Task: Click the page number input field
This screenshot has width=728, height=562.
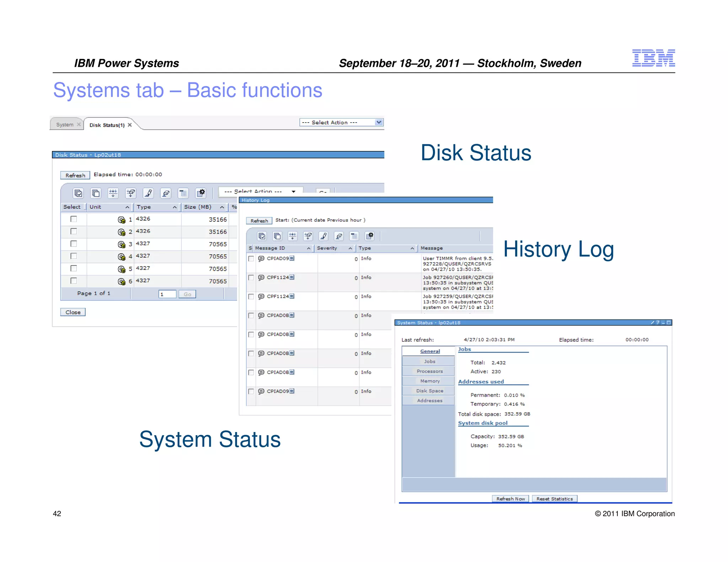Action: (167, 294)
